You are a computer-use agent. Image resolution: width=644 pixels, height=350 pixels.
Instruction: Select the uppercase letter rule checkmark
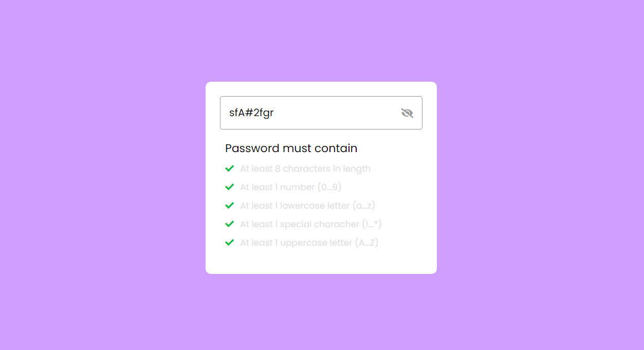[x=230, y=242]
